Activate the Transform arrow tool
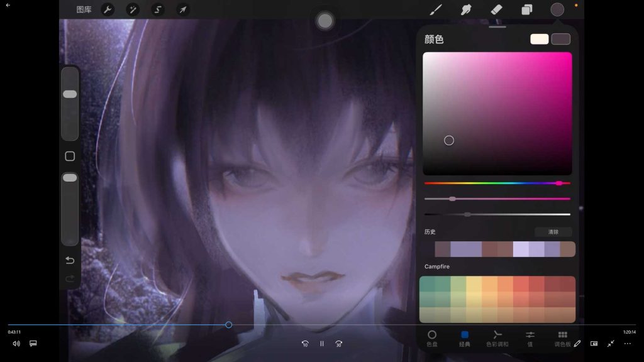Viewport: 644px width, 362px height. 183,9
